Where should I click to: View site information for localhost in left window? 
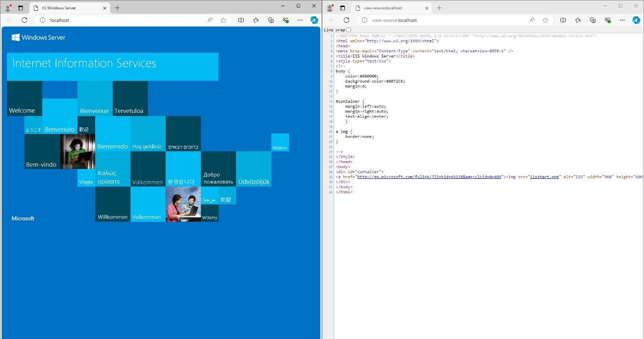pyautogui.click(x=42, y=20)
